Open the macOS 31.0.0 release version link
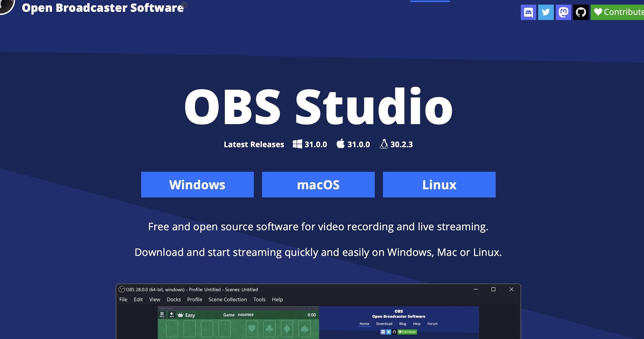 358,144
